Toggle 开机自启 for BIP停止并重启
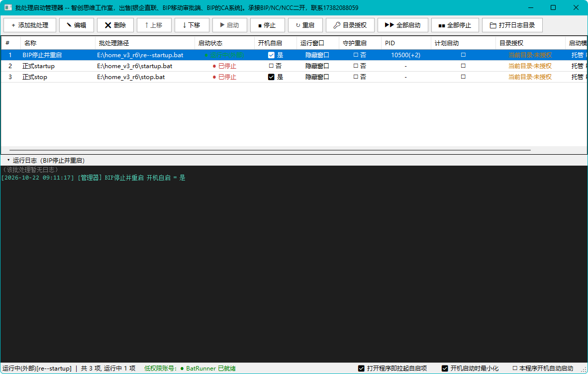The width and height of the screenshot is (588, 374). pyautogui.click(x=271, y=55)
